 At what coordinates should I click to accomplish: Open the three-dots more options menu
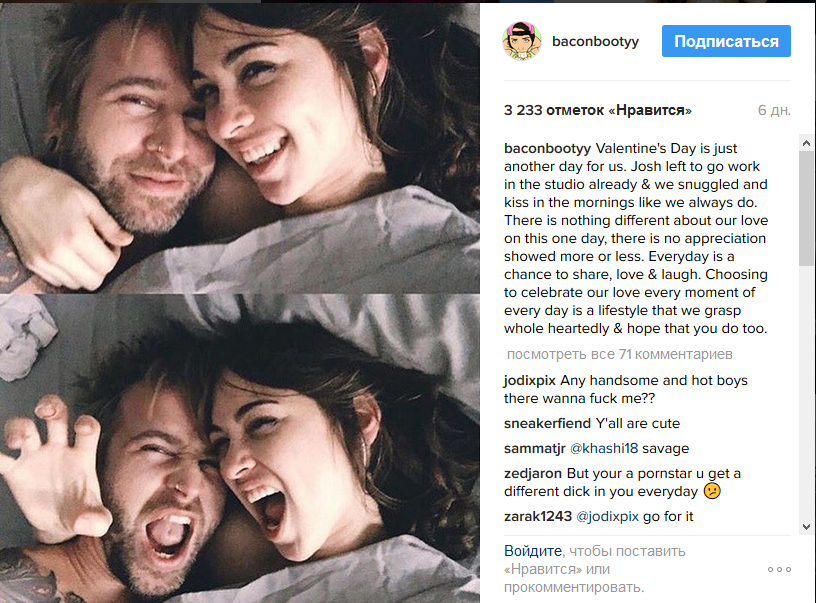tap(779, 569)
